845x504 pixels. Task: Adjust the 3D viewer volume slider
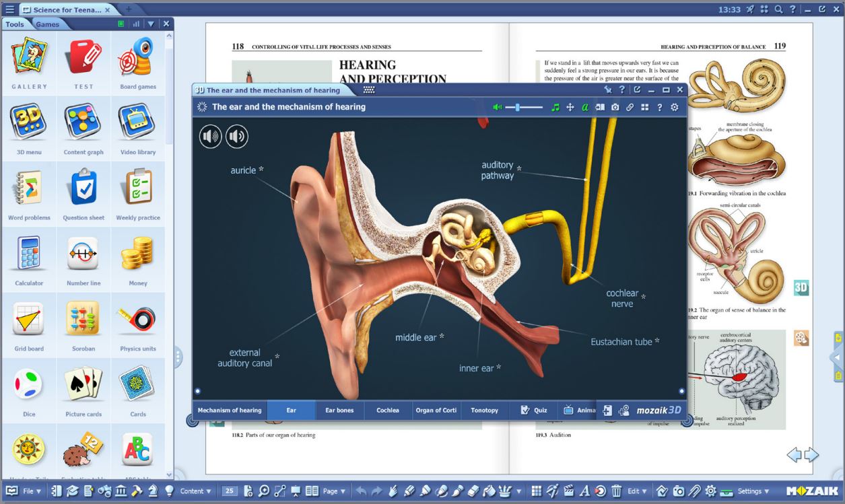click(525, 107)
